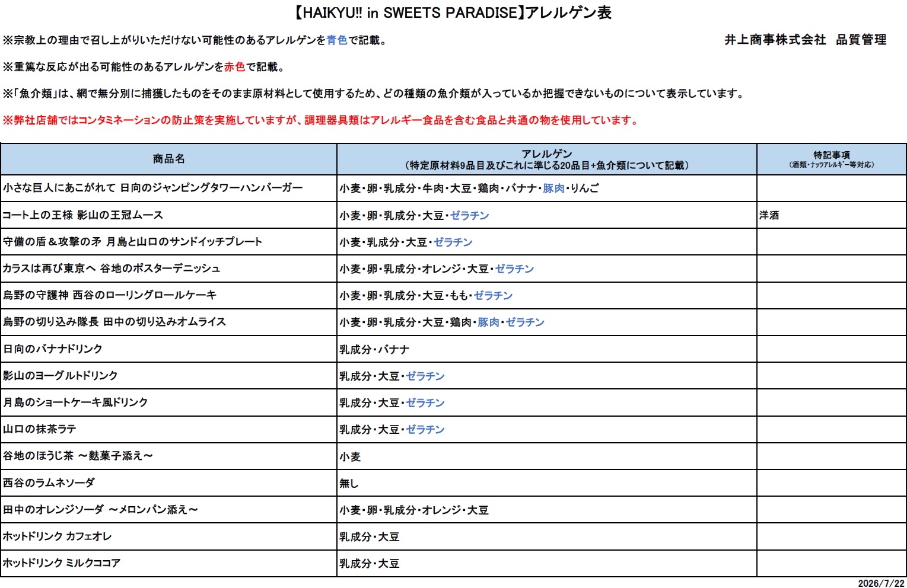Image resolution: width=907 pixels, height=588 pixels.
Task: Click the note line starting ※宗教上の理由
Action: (x=195, y=40)
